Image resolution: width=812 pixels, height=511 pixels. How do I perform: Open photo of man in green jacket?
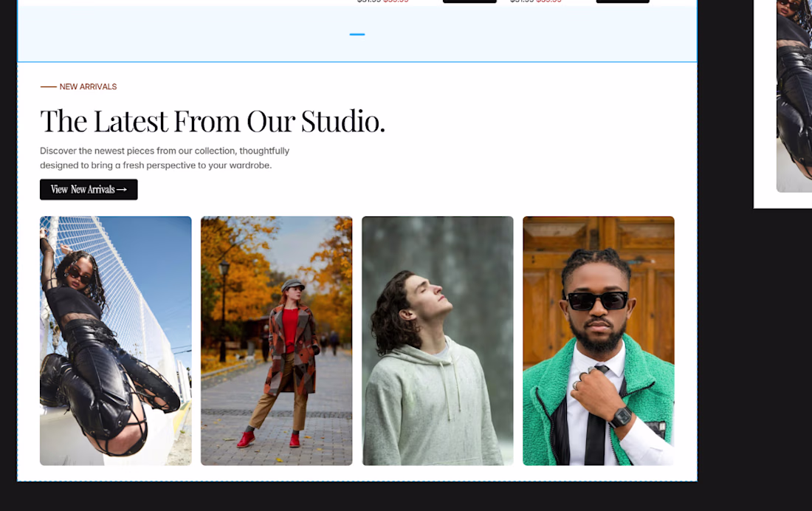pos(599,341)
